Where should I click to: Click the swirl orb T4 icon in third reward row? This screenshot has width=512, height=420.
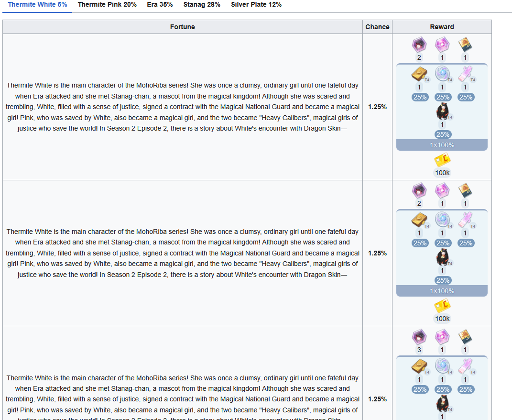click(x=442, y=366)
